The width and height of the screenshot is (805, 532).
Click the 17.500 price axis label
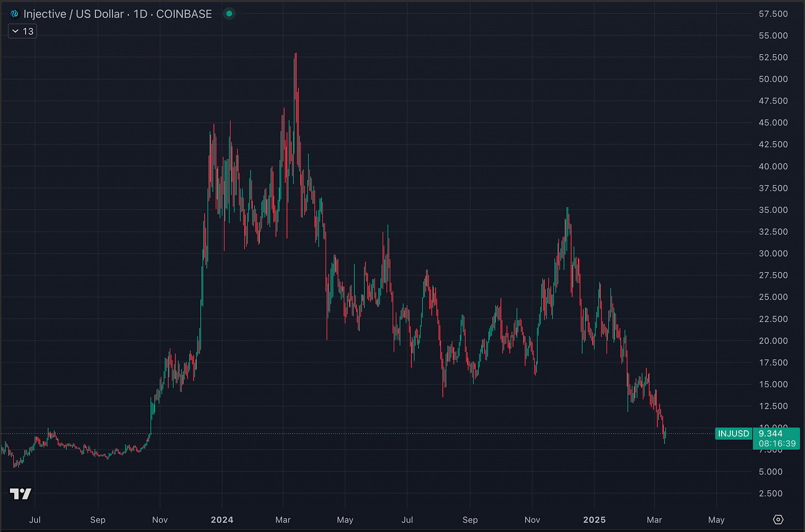(x=773, y=363)
